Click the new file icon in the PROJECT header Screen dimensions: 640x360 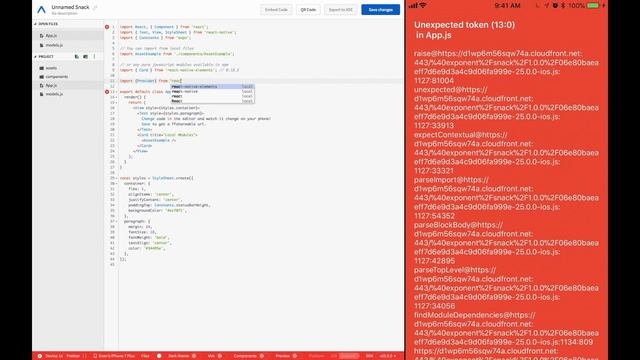(x=77, y=56)
